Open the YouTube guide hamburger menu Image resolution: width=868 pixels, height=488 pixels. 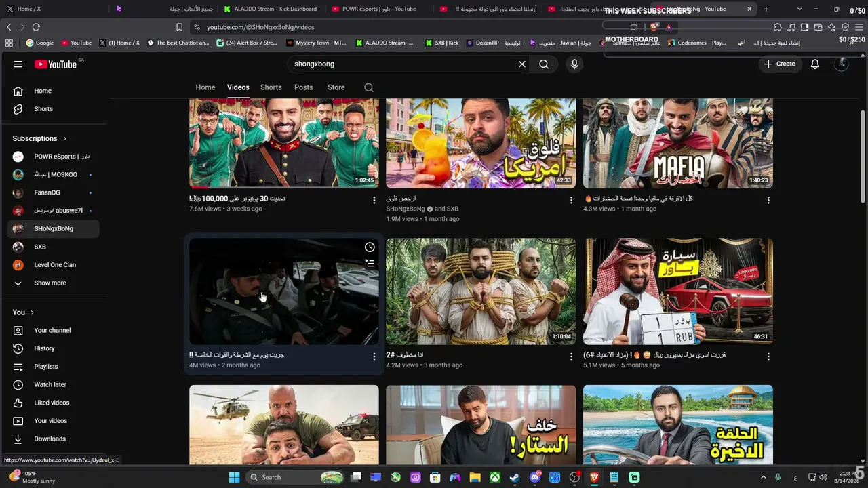pyautogui.click(x=18, y=64)
